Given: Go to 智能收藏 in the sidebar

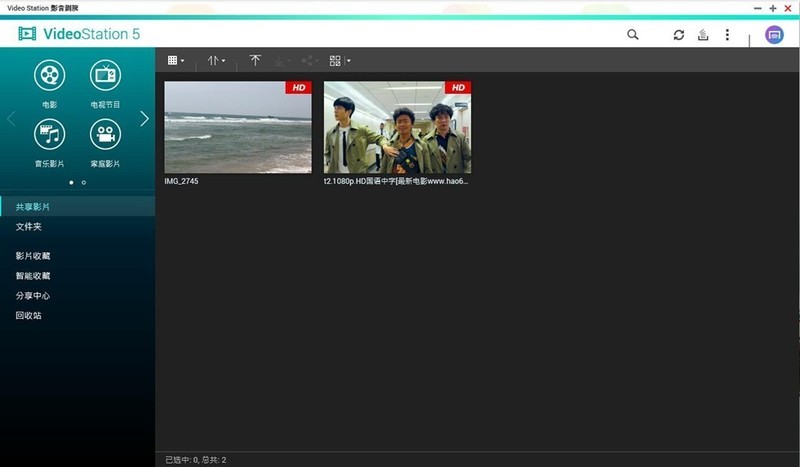Looking at the screenshot, I should click(x=32, y=276).
